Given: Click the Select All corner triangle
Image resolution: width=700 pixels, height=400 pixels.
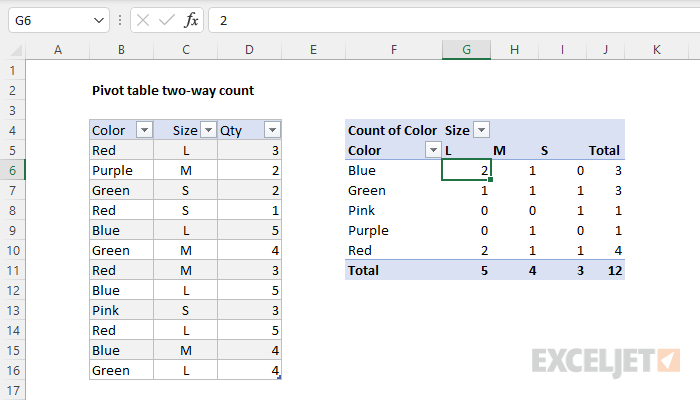Looking at the screenshot, I should point(17,50).
